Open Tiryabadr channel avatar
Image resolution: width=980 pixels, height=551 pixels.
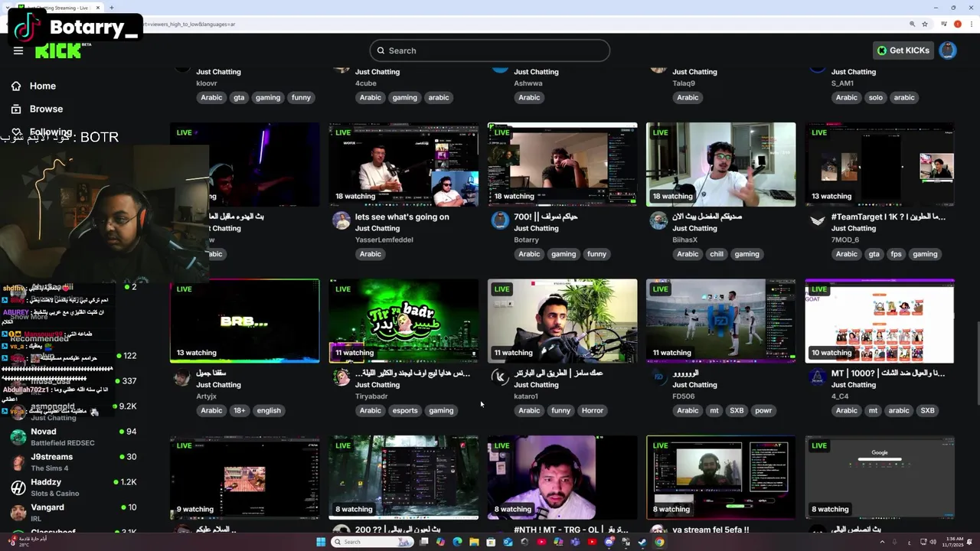(x=341, y=377)
